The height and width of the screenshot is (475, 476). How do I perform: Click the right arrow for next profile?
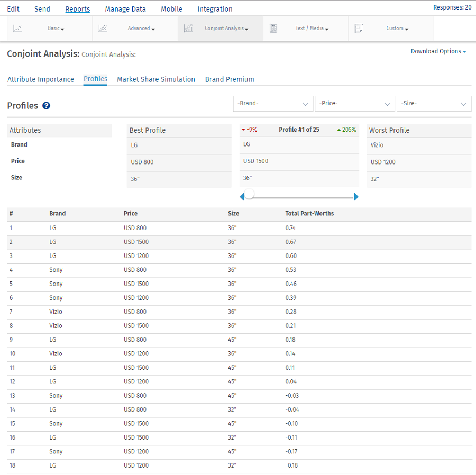(x=356, y=197)
